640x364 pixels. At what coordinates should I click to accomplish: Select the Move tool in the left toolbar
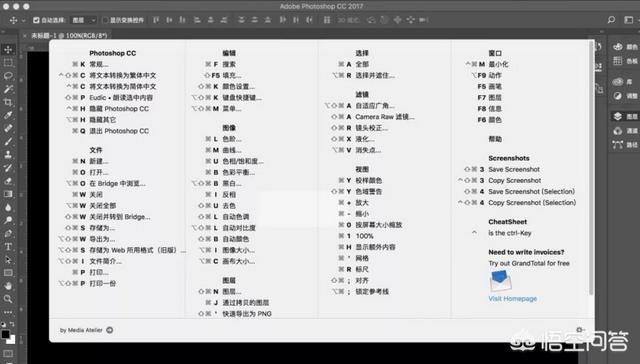(x=8, y=50)
